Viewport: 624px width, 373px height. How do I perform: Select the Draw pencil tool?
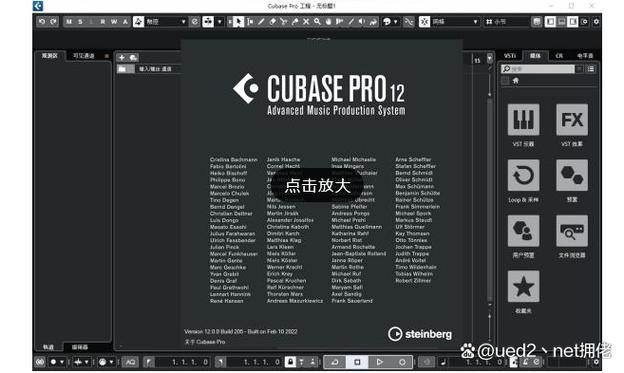(x=261, y=21)
